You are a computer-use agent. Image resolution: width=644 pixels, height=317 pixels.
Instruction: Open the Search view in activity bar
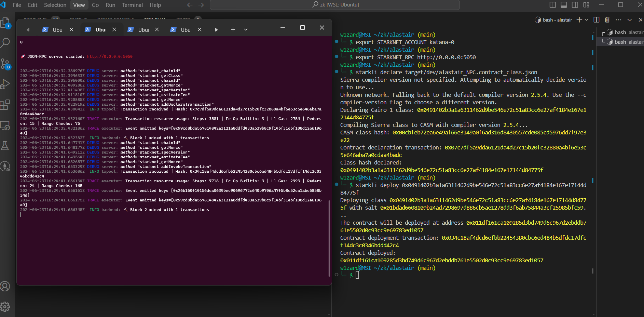coord(5,43)
